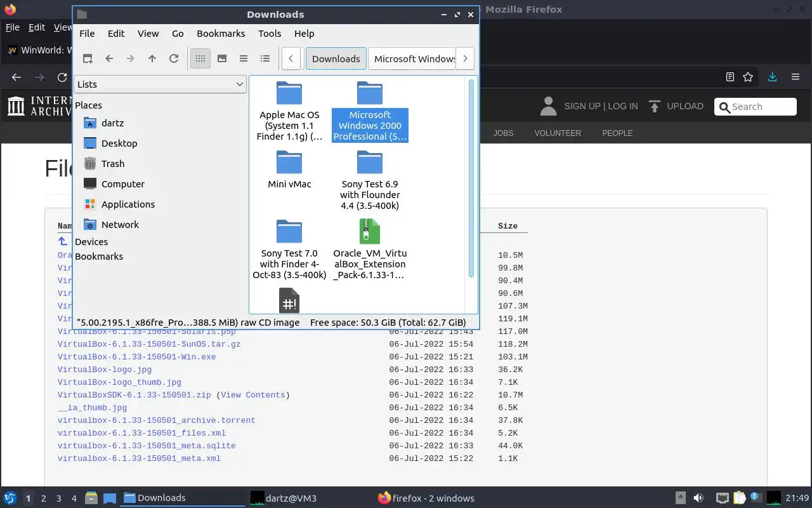The width and height of the screenshot is (812, 508).
Task: Open the VOLUNTEER navigation link
Action: [558, 133]
